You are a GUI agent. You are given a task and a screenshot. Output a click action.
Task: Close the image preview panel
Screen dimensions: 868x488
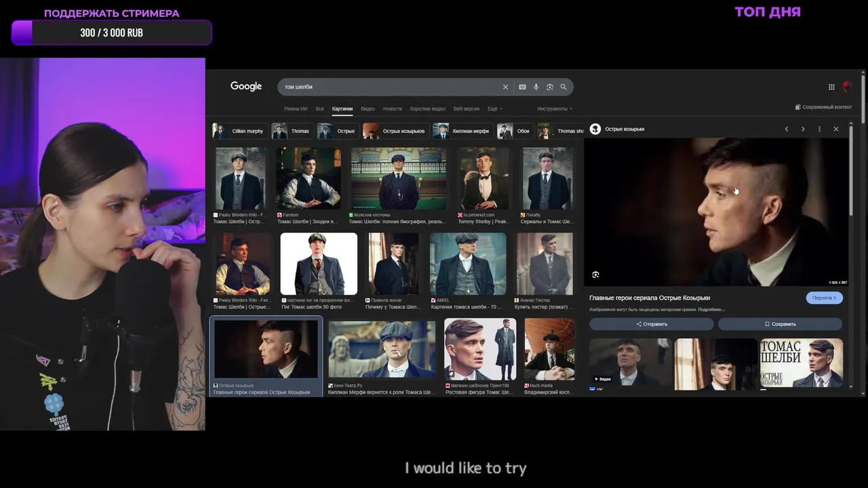pos(836,129)
